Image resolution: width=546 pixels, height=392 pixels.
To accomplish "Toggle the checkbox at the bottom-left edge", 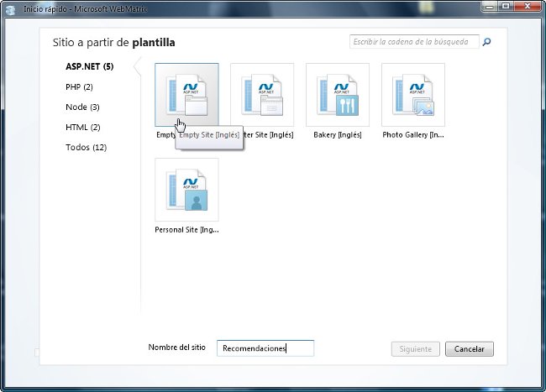I will [x=37, y=353].
